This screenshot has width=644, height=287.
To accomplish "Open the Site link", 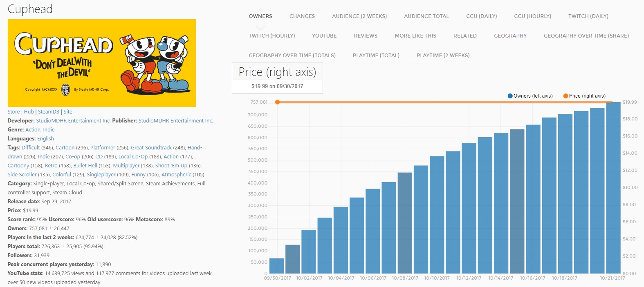I will (x=68, y=112).
